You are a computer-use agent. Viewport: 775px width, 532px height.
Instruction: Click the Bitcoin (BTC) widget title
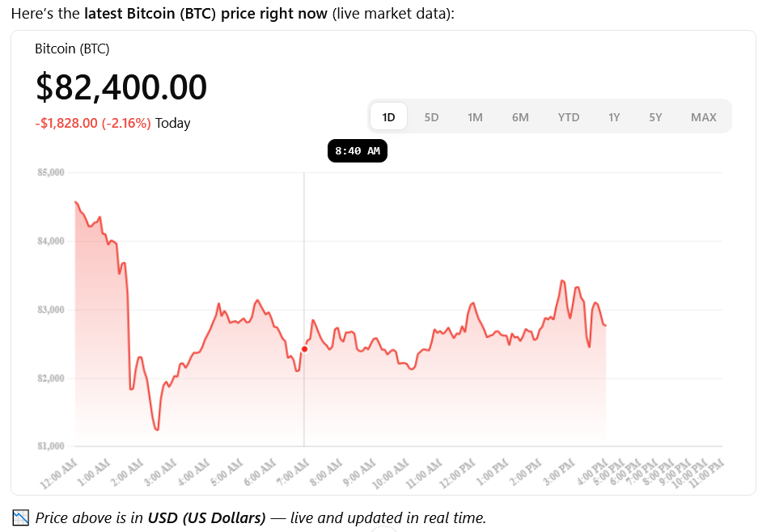[x=72, y=49]
